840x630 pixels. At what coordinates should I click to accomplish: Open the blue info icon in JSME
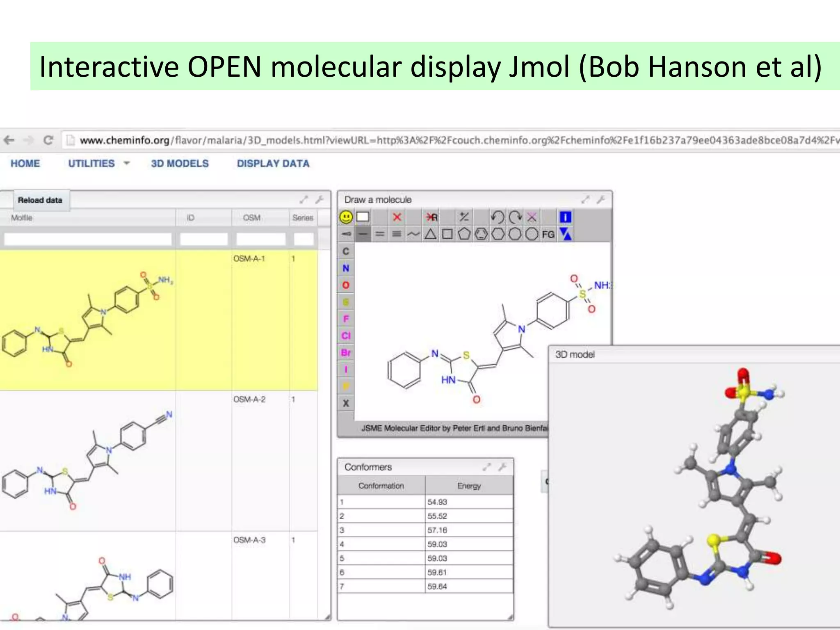pos(565,217)
